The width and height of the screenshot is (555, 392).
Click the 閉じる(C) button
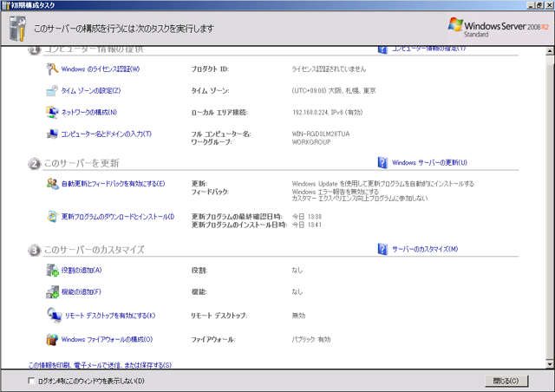(506, 381)
